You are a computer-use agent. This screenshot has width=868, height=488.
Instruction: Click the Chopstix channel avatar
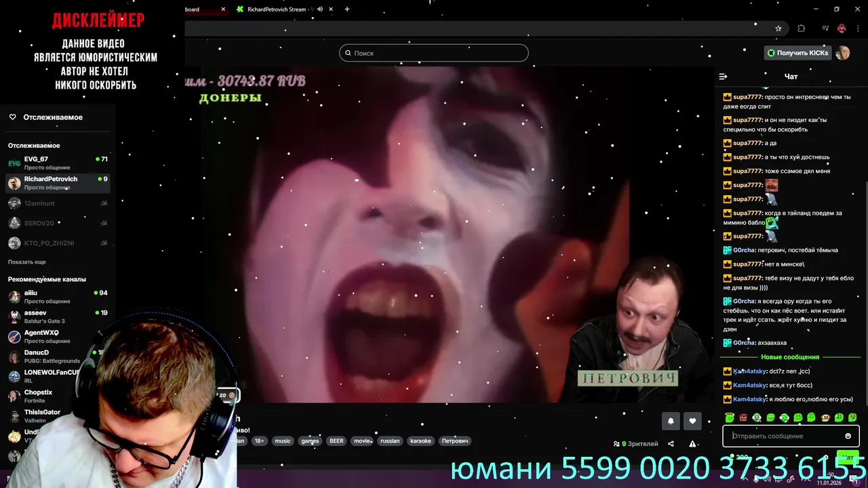click(x=14, y=396)
